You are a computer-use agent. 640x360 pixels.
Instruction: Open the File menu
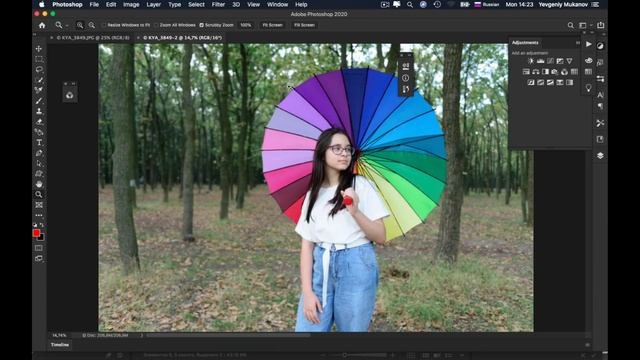94,4
